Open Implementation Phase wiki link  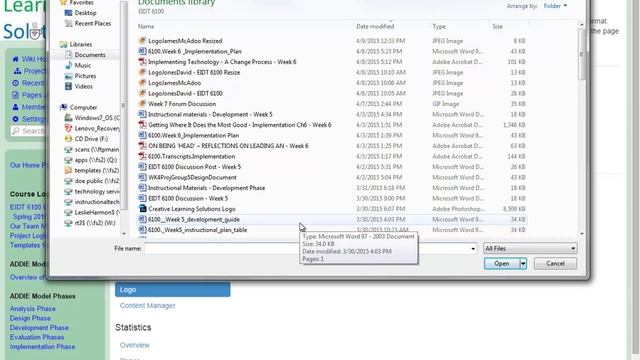point(42,347)
